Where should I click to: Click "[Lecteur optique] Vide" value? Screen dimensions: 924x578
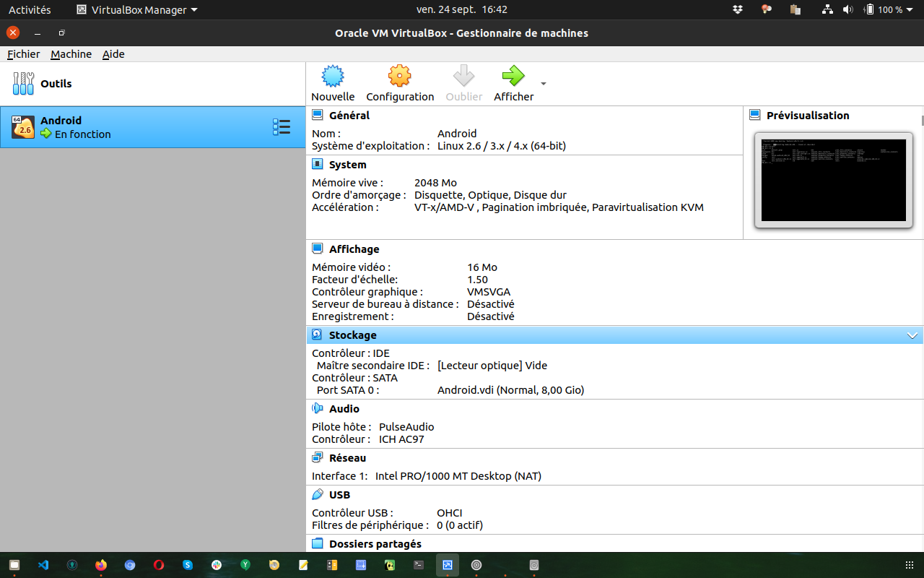492,366
